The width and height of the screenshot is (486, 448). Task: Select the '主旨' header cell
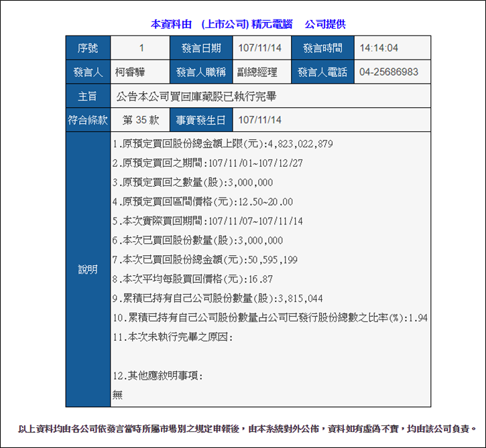88,96
